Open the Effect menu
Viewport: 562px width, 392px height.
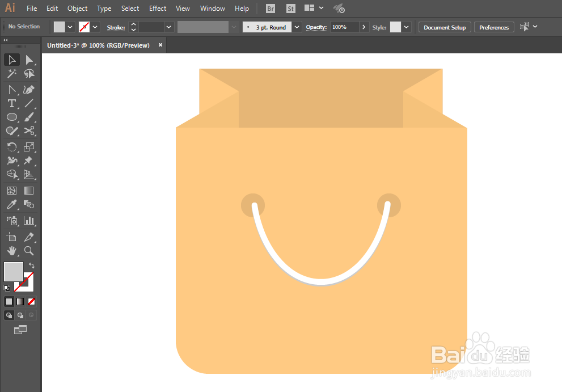(158, 9)
